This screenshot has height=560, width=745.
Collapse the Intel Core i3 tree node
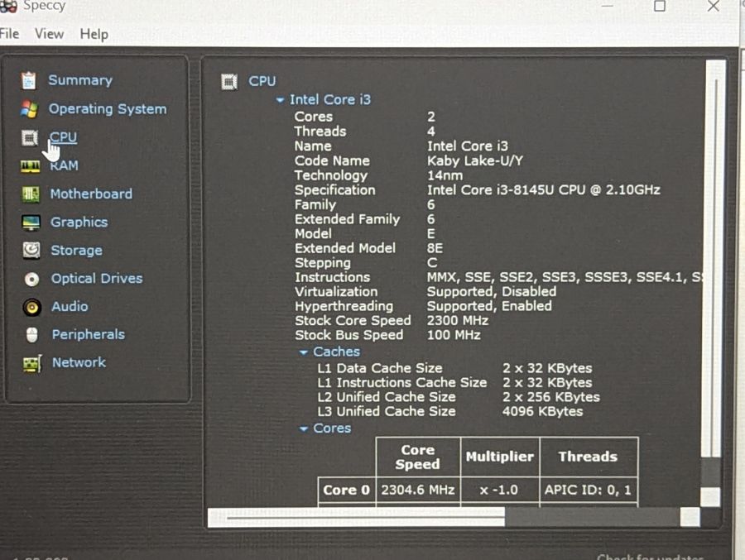(281, 100)
